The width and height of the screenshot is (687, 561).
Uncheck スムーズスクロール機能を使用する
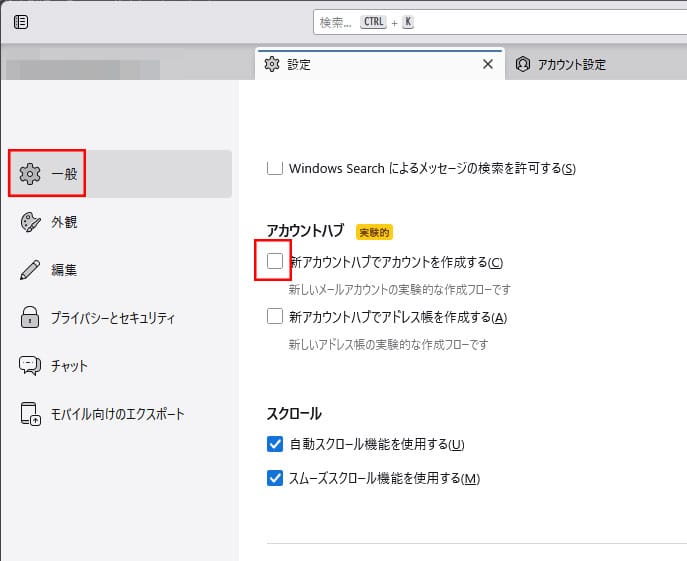point(275,478)
